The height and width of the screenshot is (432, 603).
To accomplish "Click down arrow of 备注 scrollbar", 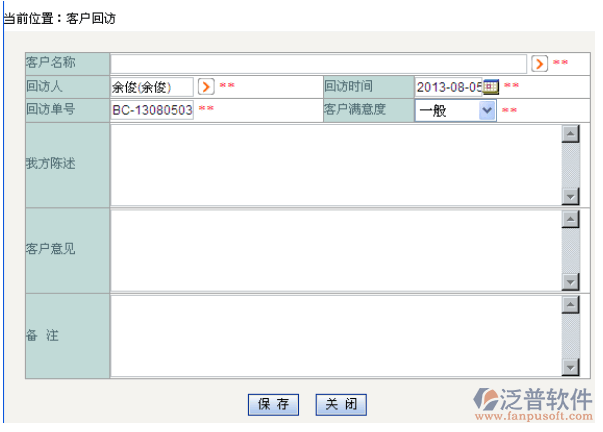I will tap(570, 367).
